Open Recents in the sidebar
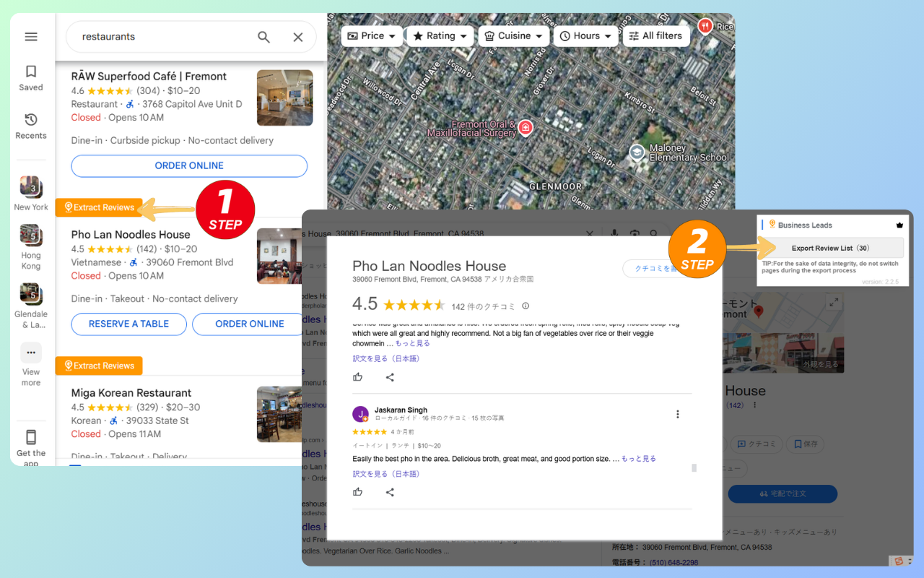The image size is (924, 578). [x=31, y=126]
